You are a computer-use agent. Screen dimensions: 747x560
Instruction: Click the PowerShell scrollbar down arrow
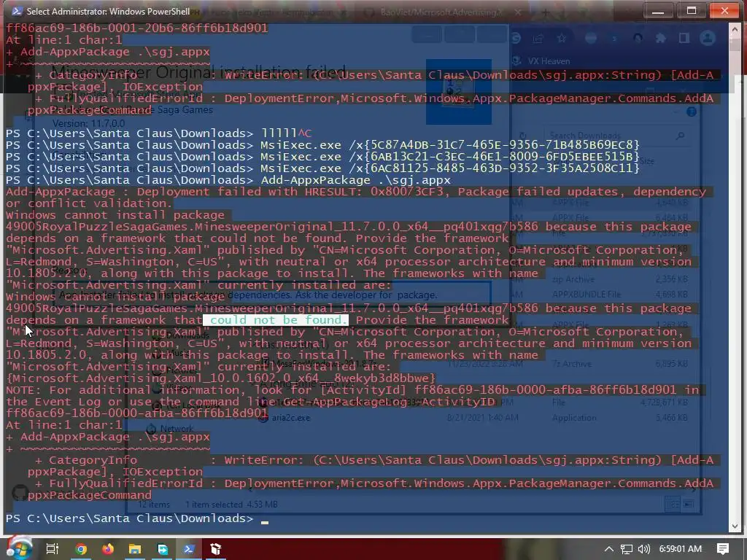734,526
